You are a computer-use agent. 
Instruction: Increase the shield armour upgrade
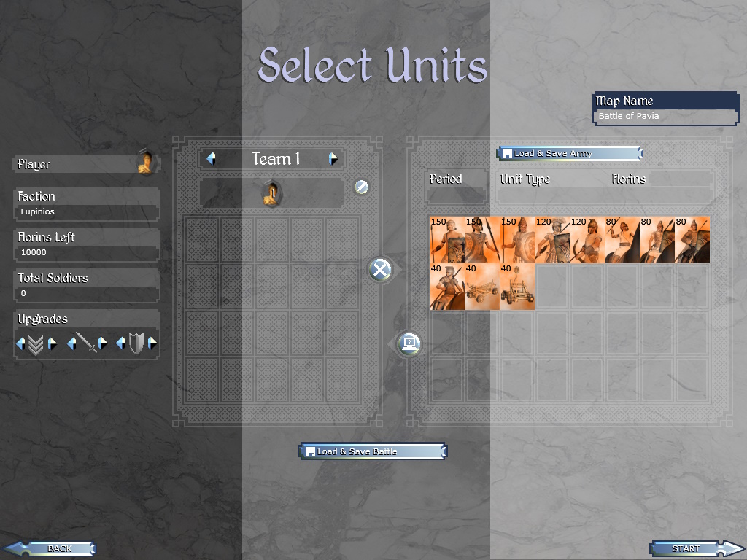coord(152,343)
